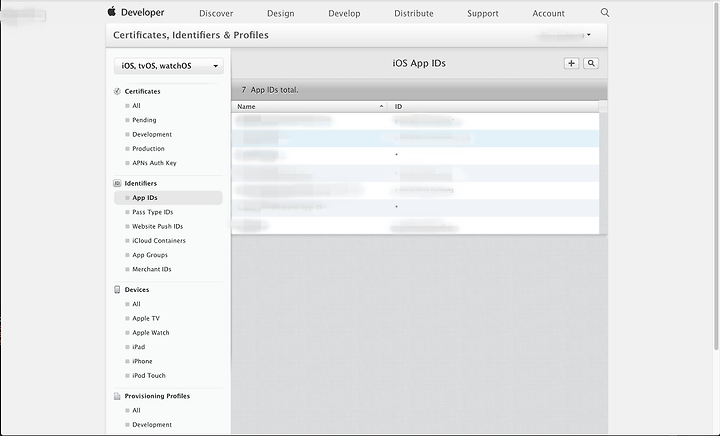Click the '7 App IDs total.' text
720x436 pixels.
click(x=270, y=90)
